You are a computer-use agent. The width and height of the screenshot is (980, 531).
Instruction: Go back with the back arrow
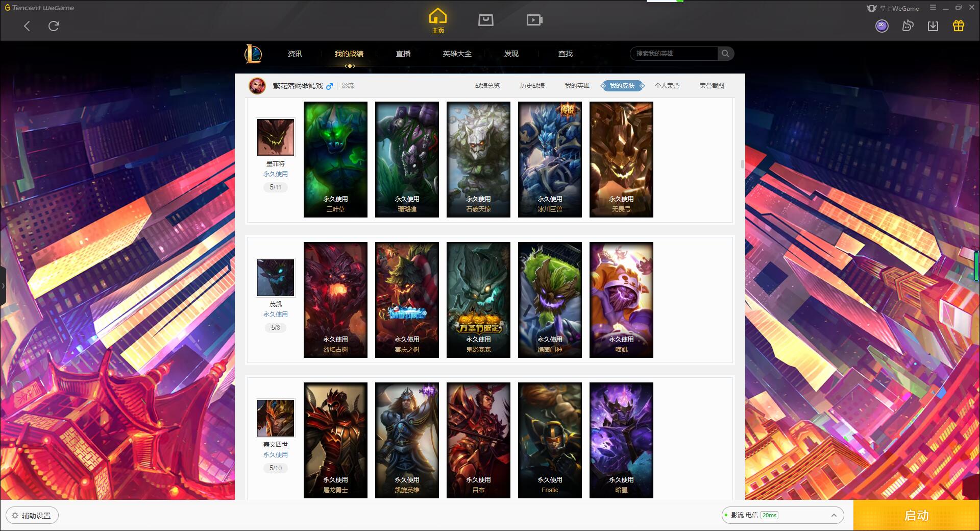coord(27,26)
